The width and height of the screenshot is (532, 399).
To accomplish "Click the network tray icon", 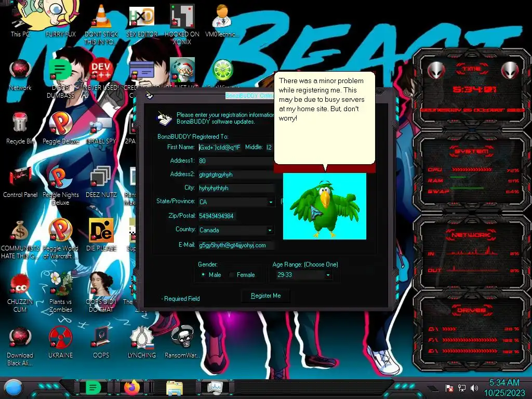I will coord(462,388).
